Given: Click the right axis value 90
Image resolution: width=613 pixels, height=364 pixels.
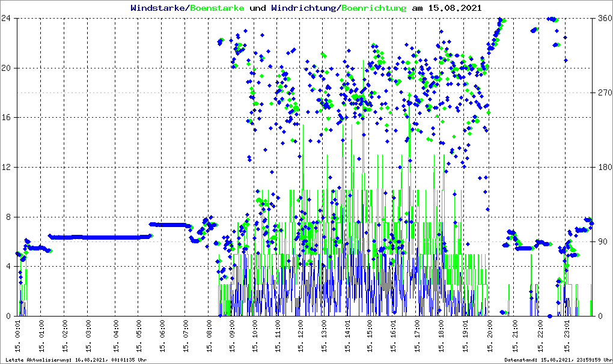Looking at the screenshot, I should [x=603, y=241].
